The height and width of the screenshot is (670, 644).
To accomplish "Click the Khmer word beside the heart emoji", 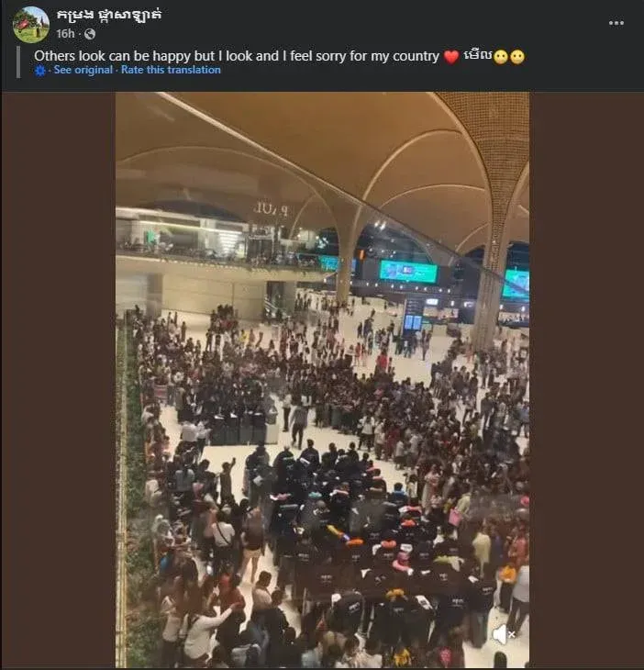I will tap(477, 56).
